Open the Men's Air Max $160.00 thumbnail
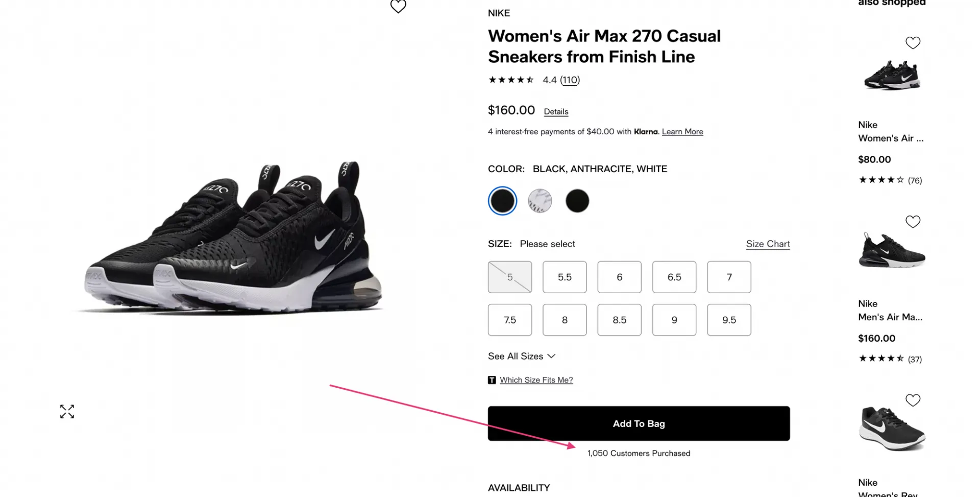Screen dimensions: 980x497 892,250
